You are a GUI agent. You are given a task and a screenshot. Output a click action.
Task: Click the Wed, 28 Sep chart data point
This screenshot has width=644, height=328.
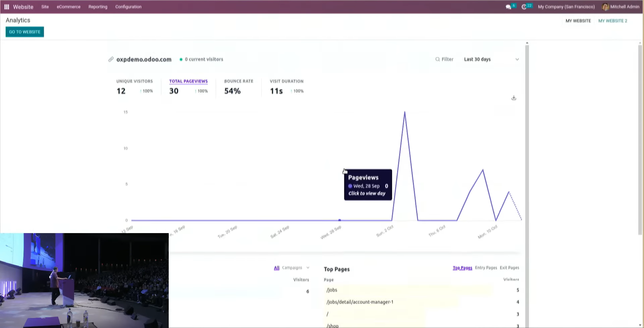(339, 220)
